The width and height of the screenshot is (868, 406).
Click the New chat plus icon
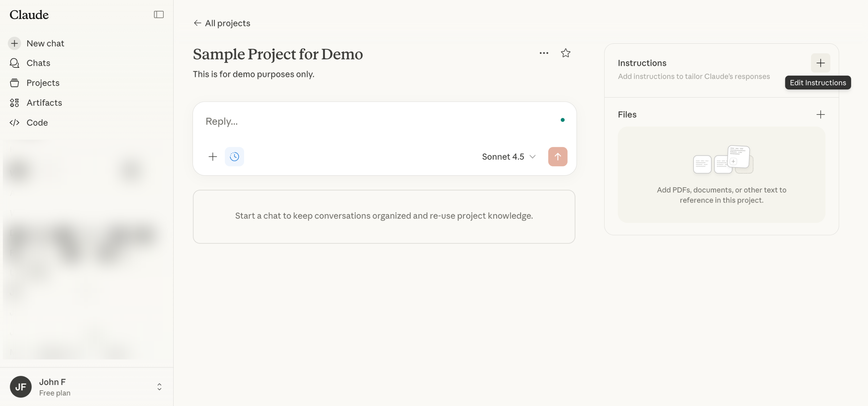pyautogui.click(x=14, y=43)
